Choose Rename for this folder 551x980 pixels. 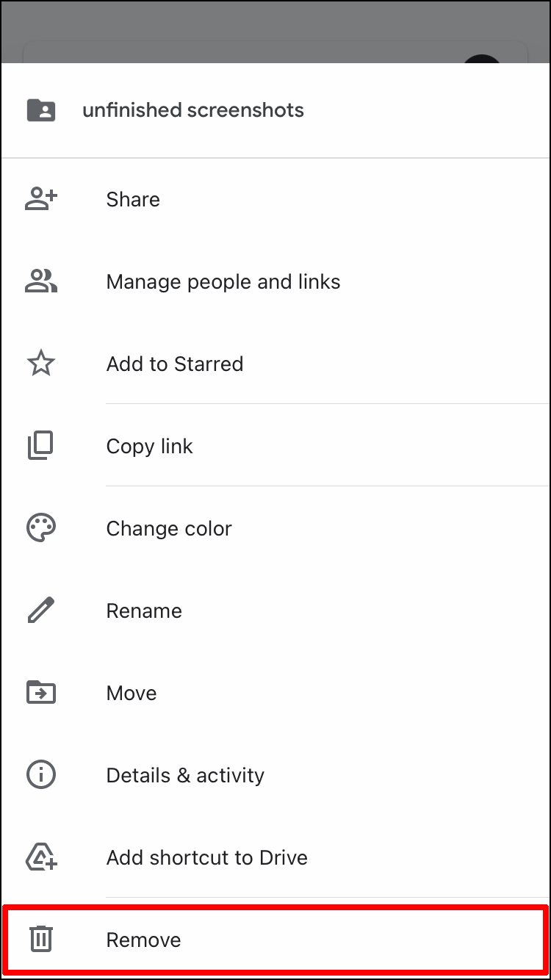144,610
